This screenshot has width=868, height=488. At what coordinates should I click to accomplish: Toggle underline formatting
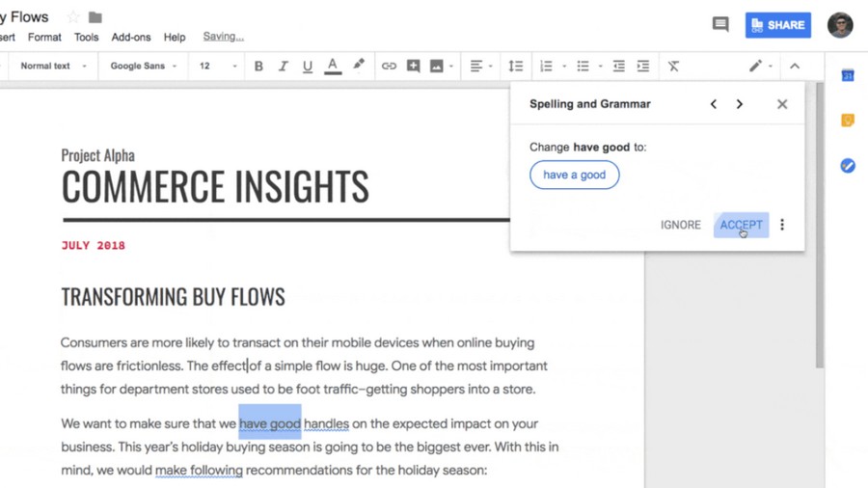(x=308, y=67)
